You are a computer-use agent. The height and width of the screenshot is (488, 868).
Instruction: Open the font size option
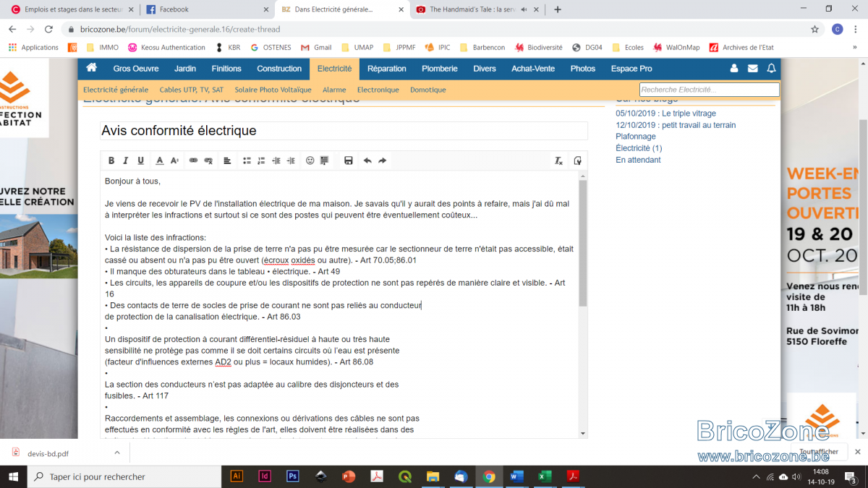click(x=174, y=160)
